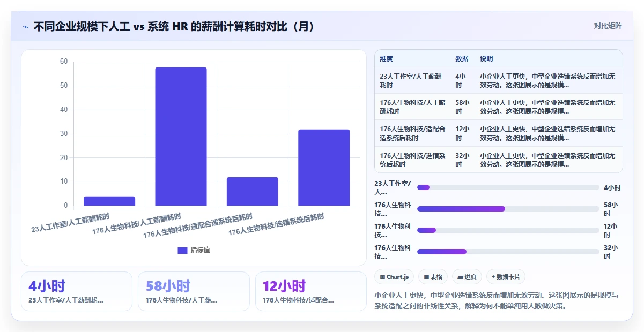Click the 4小时 label beside the first progress bar
644x332 pixels.
612,187
